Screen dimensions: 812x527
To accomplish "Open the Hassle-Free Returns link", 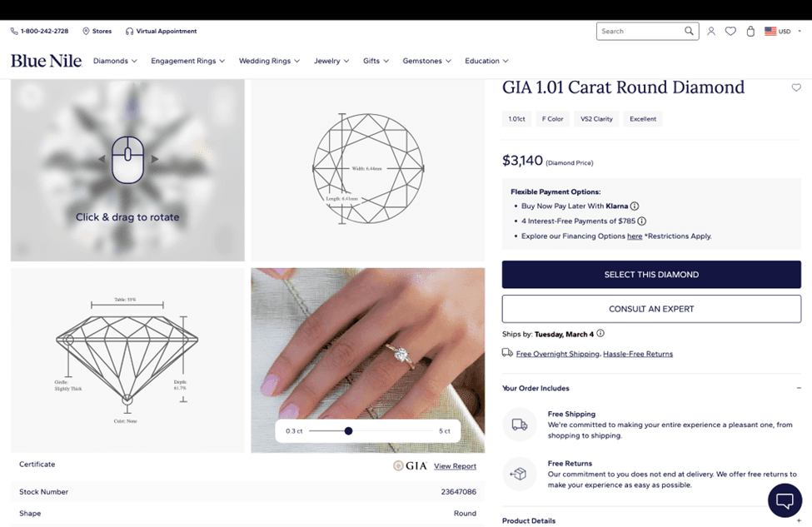I will coord(638,354).
